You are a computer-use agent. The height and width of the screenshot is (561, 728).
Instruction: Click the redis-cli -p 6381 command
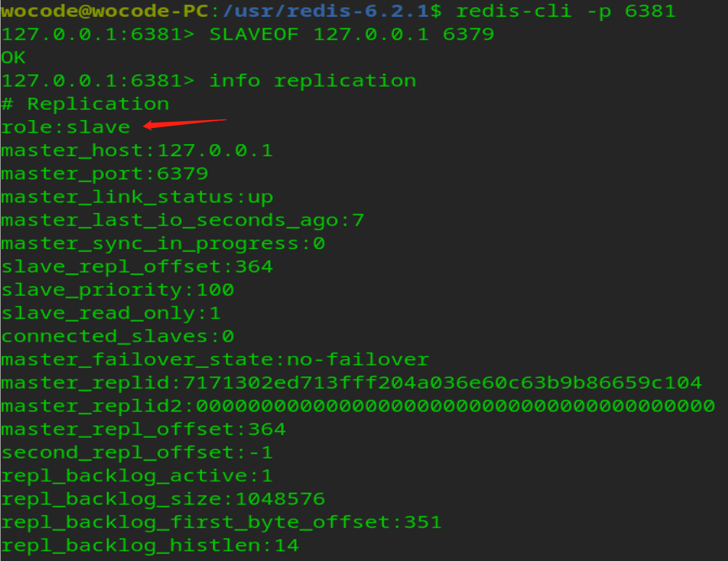(x=566, y=11)
